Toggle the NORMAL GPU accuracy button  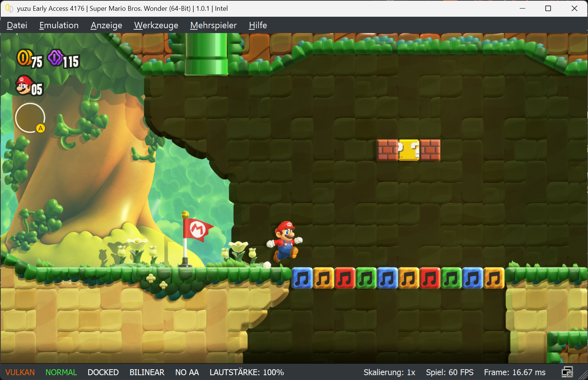coord(61,372)
